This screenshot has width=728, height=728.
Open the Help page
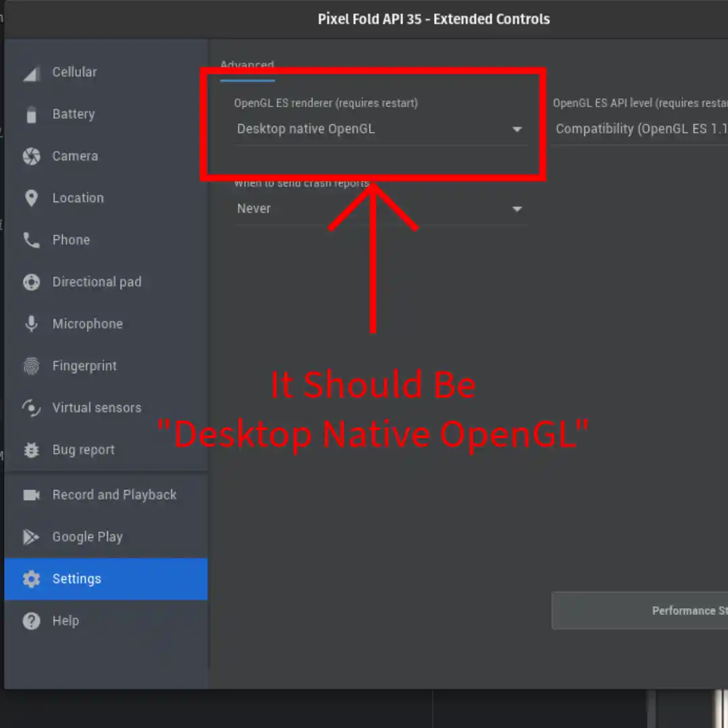point(106,621)
